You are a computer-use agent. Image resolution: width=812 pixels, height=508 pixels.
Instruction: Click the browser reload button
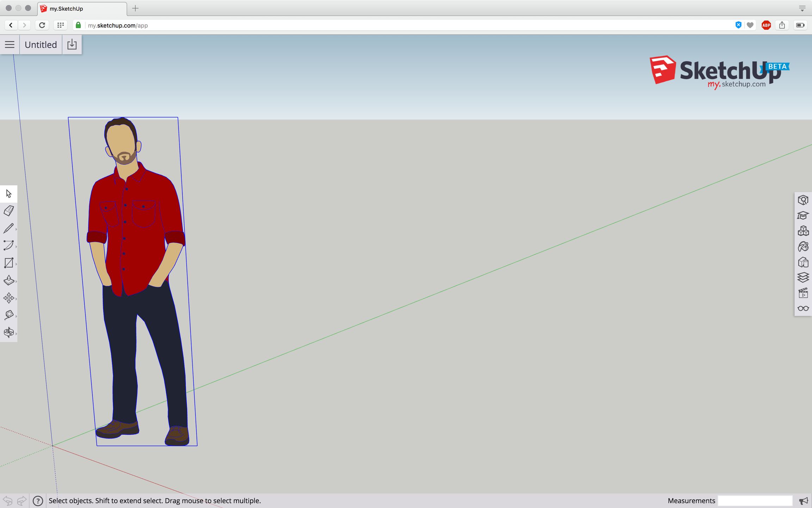[42, 25]
